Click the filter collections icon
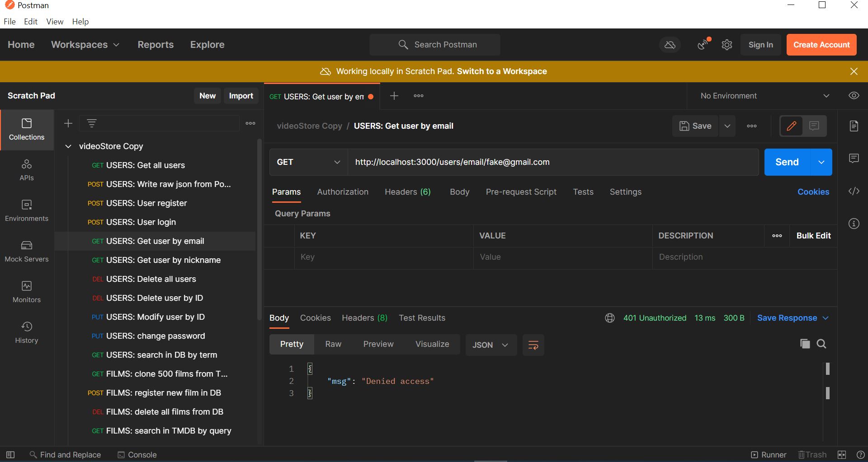This screenshot has height=462, width=868. pos(92,123)
